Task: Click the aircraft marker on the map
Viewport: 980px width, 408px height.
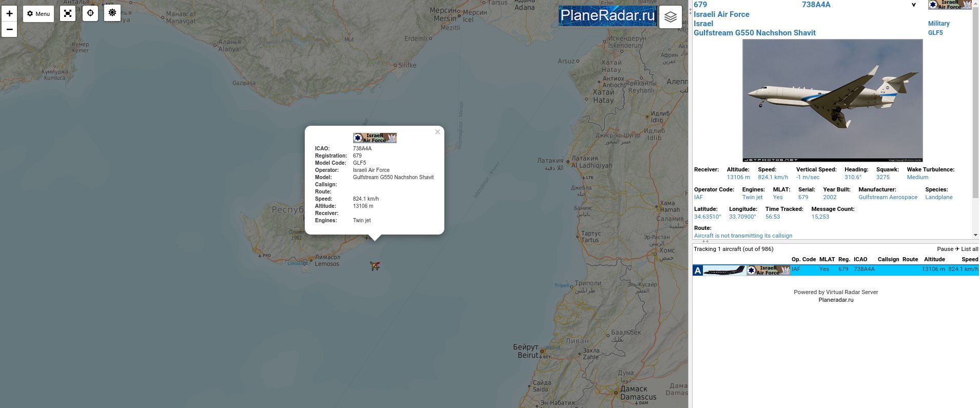Action: tap(375, 266)
